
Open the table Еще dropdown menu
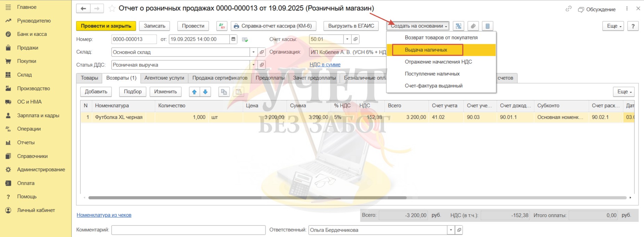[x=624, y=92]
